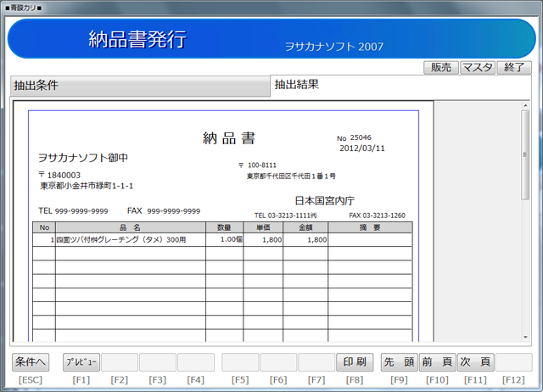The image size is (543, 392).
Task: Click the 1,800 value under 単価
Action: [x=271, y=239]
